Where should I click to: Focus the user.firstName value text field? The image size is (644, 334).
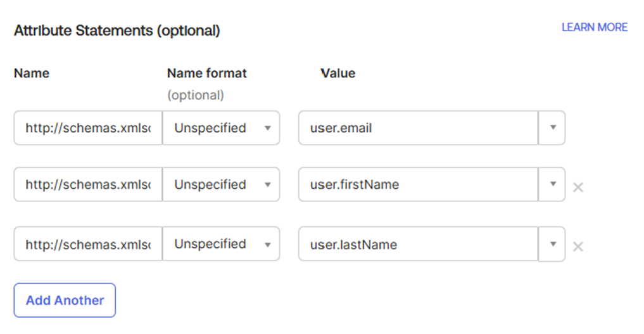coord(418,184)
